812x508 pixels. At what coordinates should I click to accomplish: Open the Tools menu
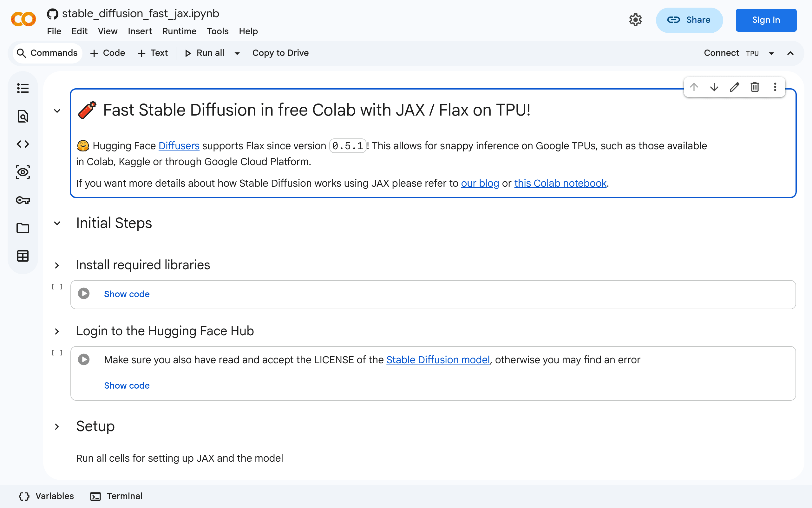(217, 31)
